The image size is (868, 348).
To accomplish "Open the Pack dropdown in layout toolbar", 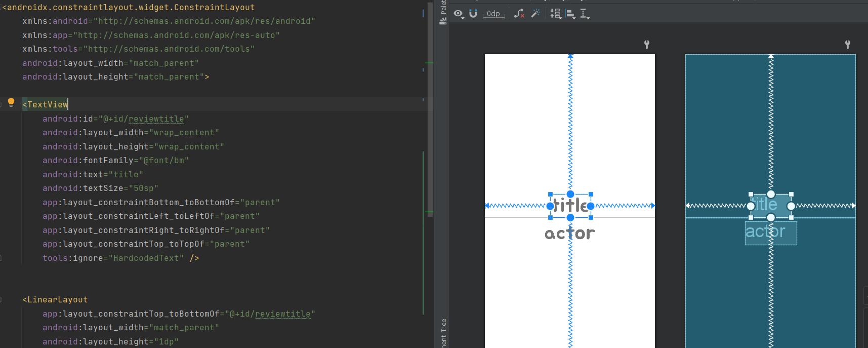I will pos(556,14).
